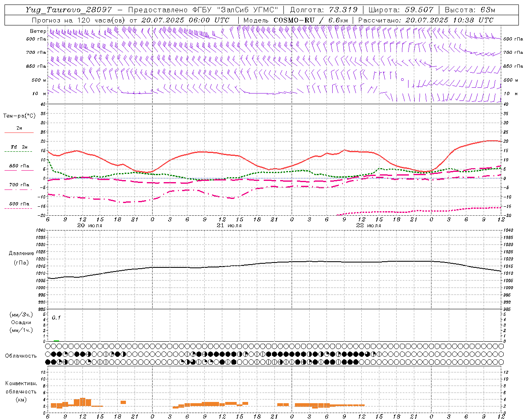Click the Облачность cloud cover label
525x420 pixels.
pos(21,356)
